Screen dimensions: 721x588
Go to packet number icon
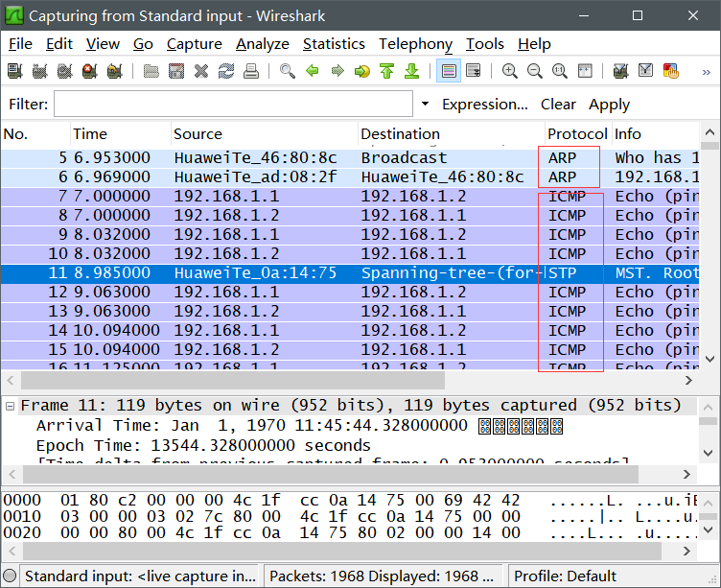click(362, 71)
